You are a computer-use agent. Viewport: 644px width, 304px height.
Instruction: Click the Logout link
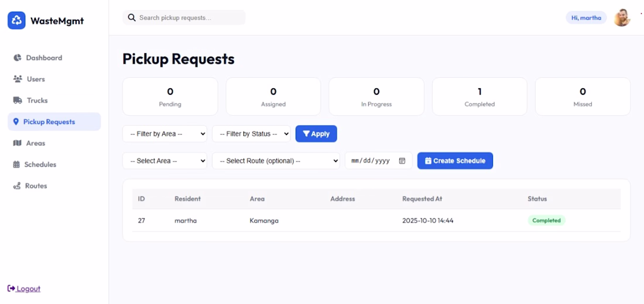point(28,289)
